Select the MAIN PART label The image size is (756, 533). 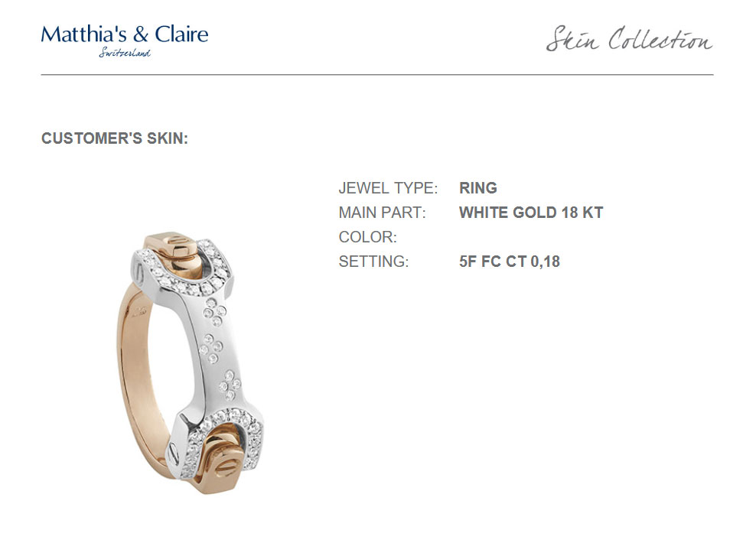(x=383, y=213)
